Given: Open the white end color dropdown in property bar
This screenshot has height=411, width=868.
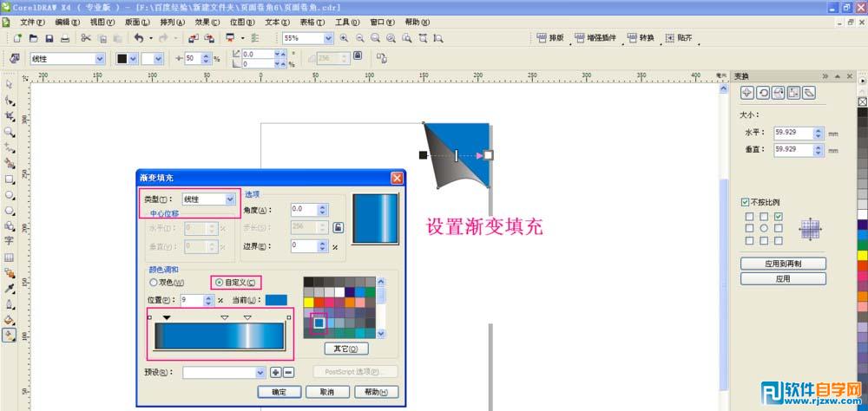Looking at the screenshot, I should (x=159, y=59).
